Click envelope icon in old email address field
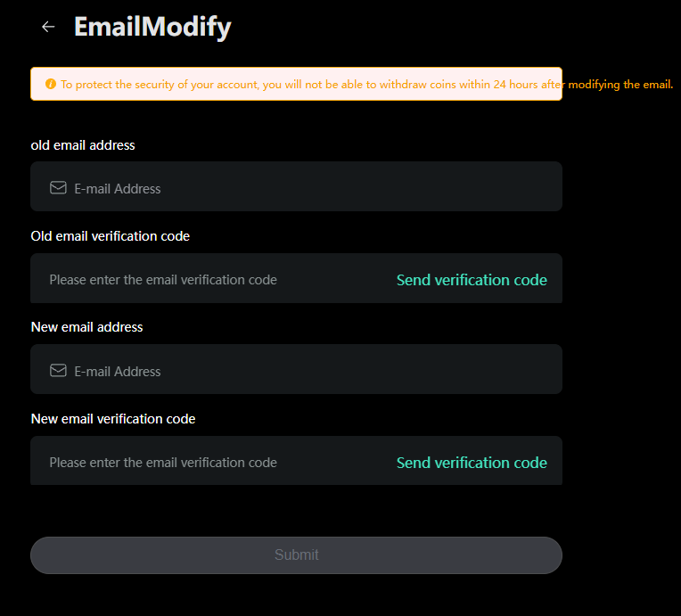The height and width of the screenshot is (616, 681). tap(58, 188)
